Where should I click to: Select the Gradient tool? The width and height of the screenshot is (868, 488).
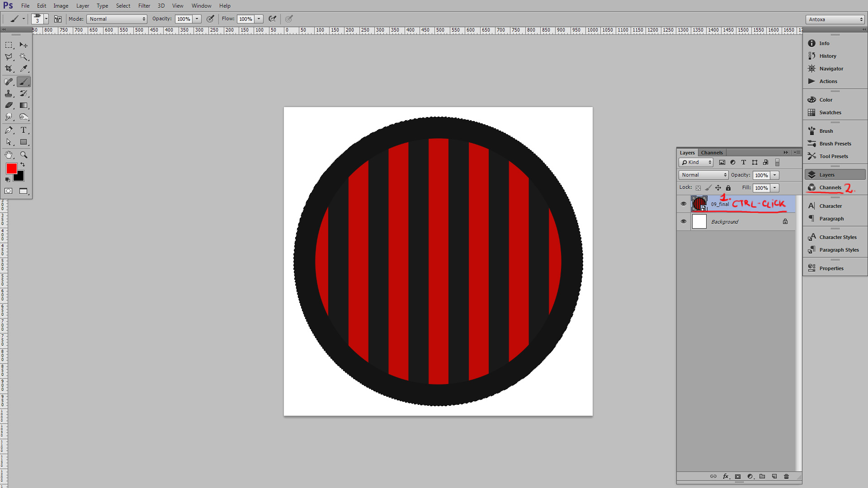pyautogui.click(x=24, y=105)
